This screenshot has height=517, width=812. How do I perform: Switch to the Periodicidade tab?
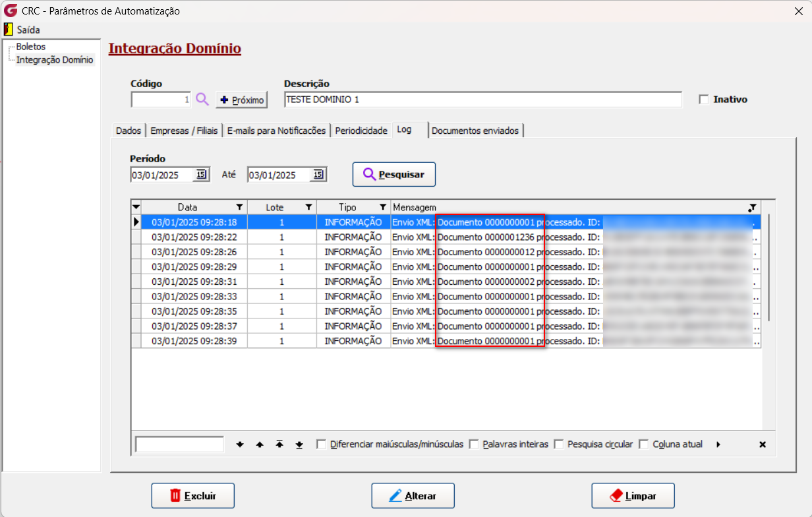361,131
